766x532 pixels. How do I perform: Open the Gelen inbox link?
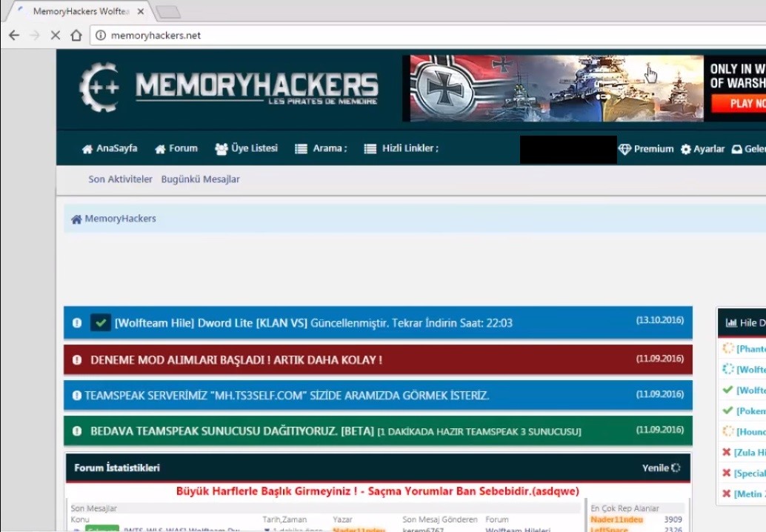[748, 149]
